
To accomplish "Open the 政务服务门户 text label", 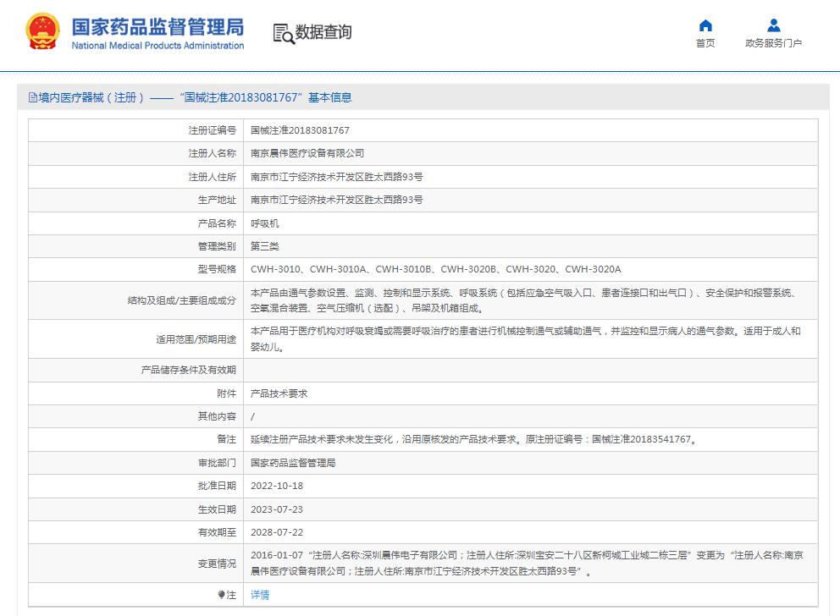I will click(x=773, y=43).
